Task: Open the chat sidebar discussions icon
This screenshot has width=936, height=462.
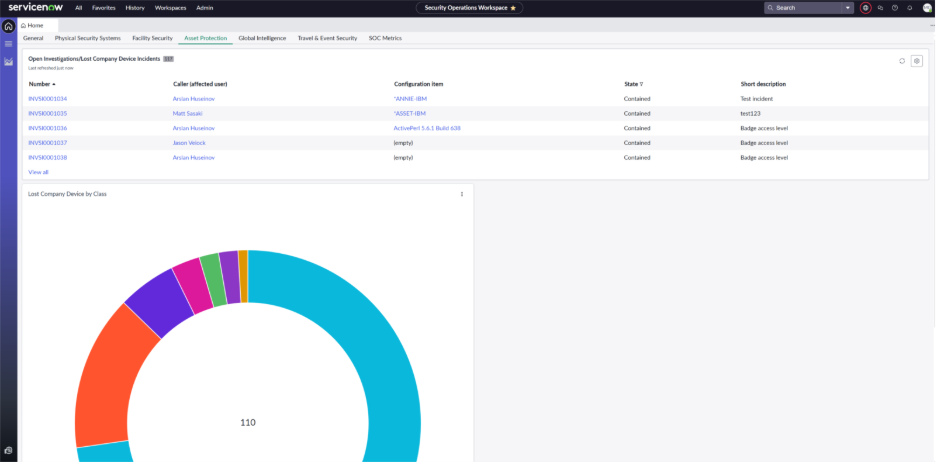Action: (x=880, y=8)
